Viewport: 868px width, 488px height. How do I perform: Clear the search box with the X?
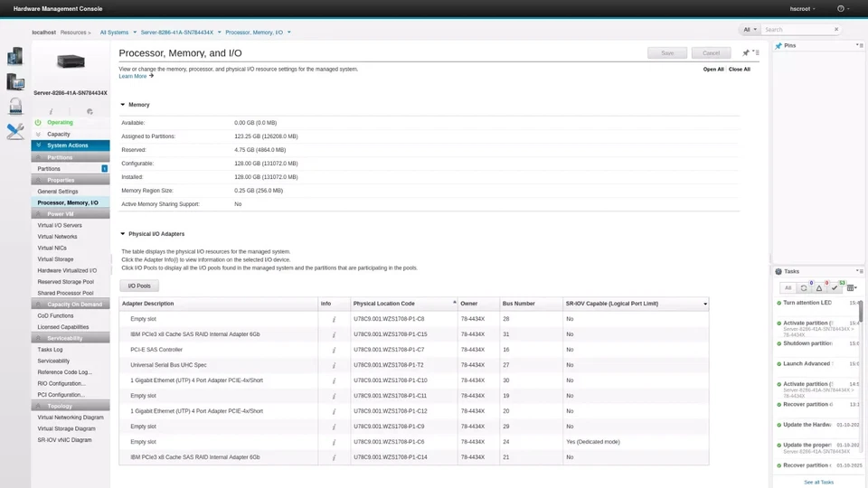(836, 30)
